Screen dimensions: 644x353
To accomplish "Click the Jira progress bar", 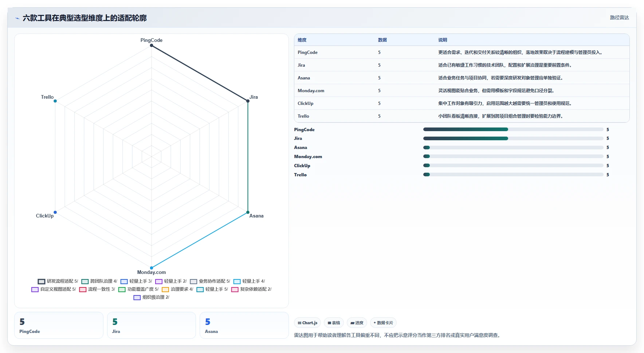I will click(513, 138).
